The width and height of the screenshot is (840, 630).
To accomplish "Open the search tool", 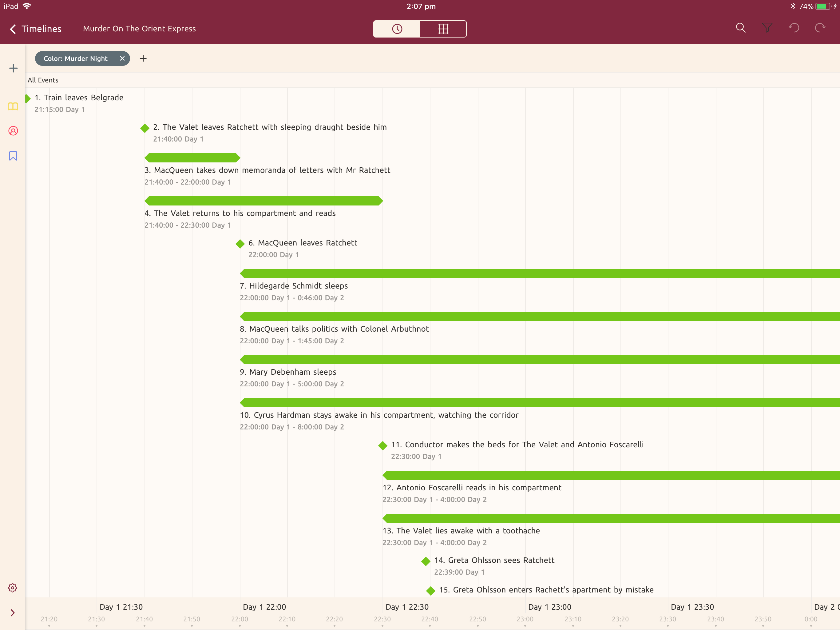I will tap(740, 28).
